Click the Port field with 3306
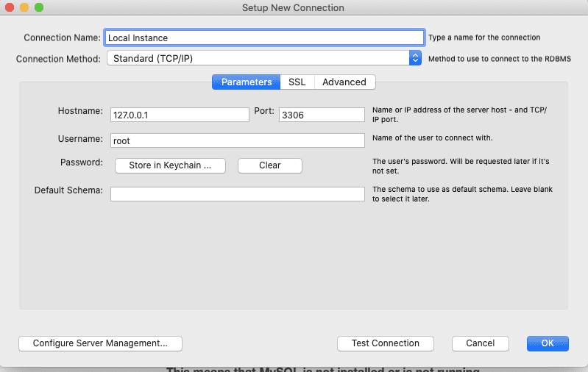The image size is (588, 372). [x=322, y=115]
